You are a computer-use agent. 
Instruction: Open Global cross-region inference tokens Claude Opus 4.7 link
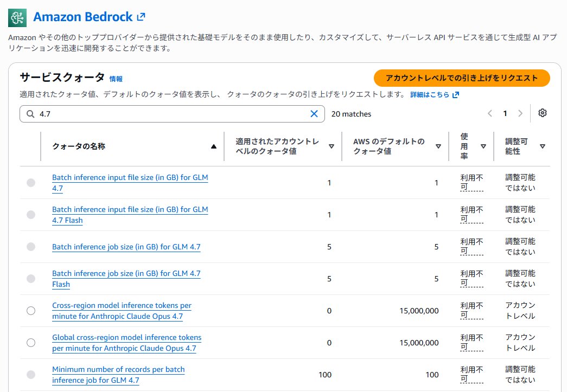[x=126, y=343]
